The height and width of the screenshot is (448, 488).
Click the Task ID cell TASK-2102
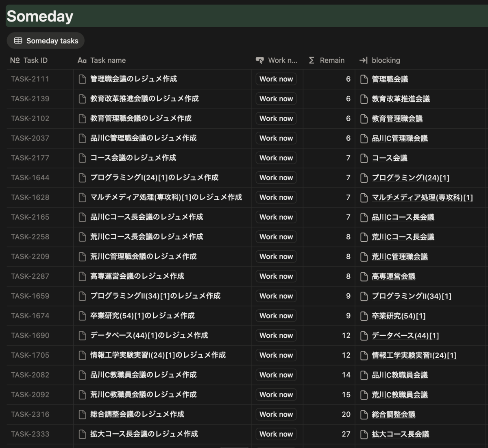coord(30,118)
